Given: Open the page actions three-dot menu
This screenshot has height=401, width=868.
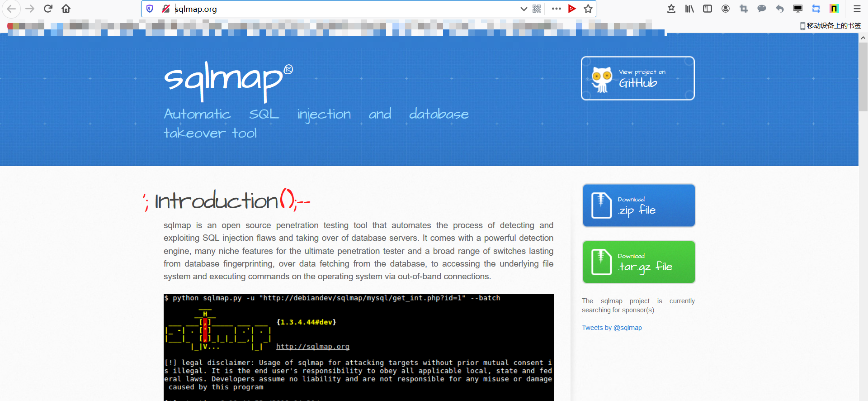Looking at the screenshot, I should tap(557, 9).
